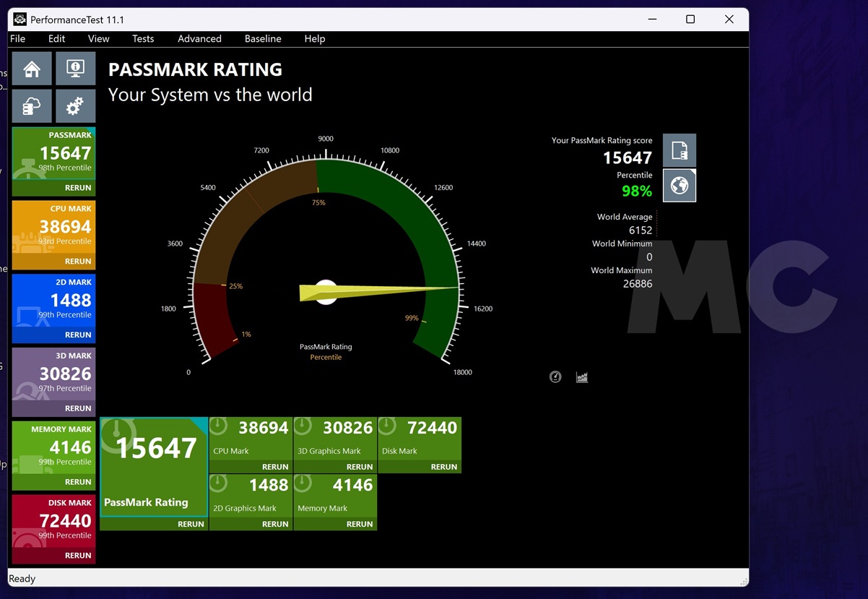Image resolution: width=868 pixels, height=599 pixels.
Task: Open the Tests menu
Action: click(x=143, y=38)
